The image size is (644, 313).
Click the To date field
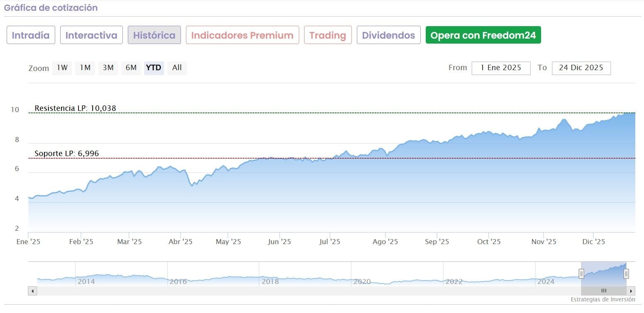(x=581, y=68)
